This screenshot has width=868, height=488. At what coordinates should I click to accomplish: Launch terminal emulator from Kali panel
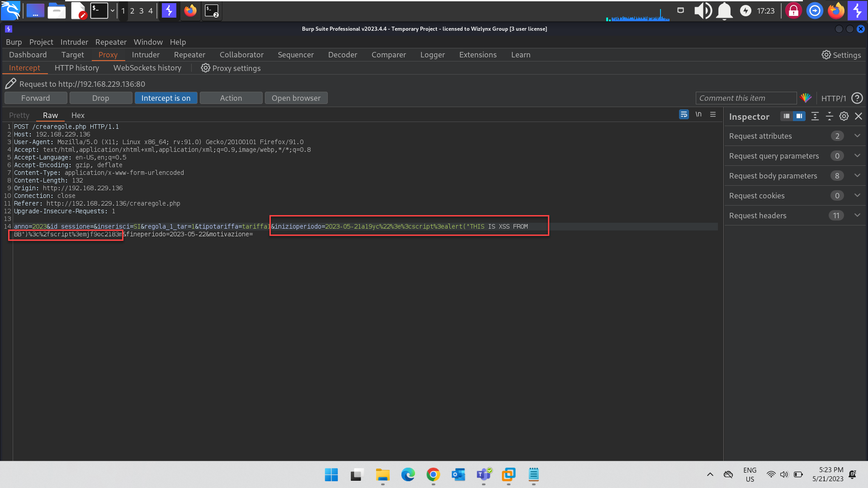click(x=99, y=10)
